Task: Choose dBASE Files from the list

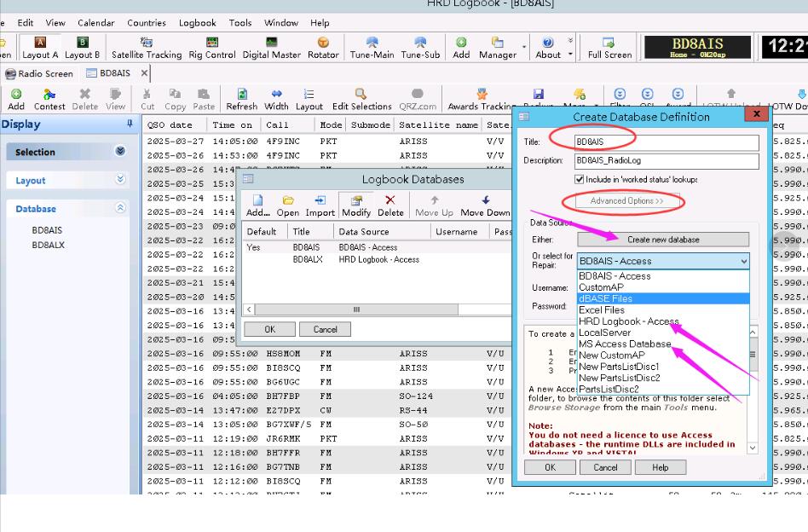Action: pos(663,298)
